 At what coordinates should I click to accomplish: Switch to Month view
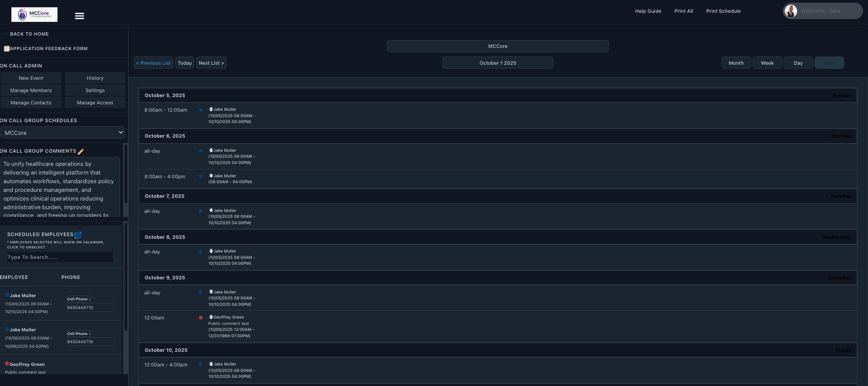(736, 63)
